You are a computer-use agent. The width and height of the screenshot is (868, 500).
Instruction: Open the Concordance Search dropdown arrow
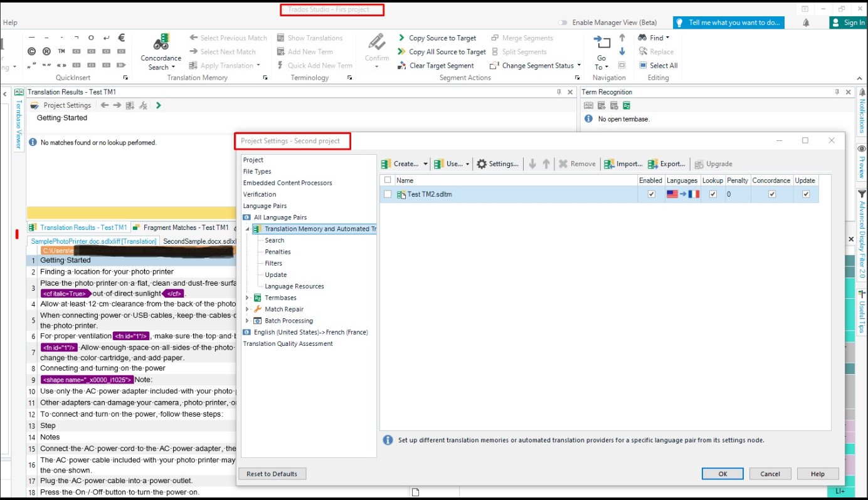(174, 68)
